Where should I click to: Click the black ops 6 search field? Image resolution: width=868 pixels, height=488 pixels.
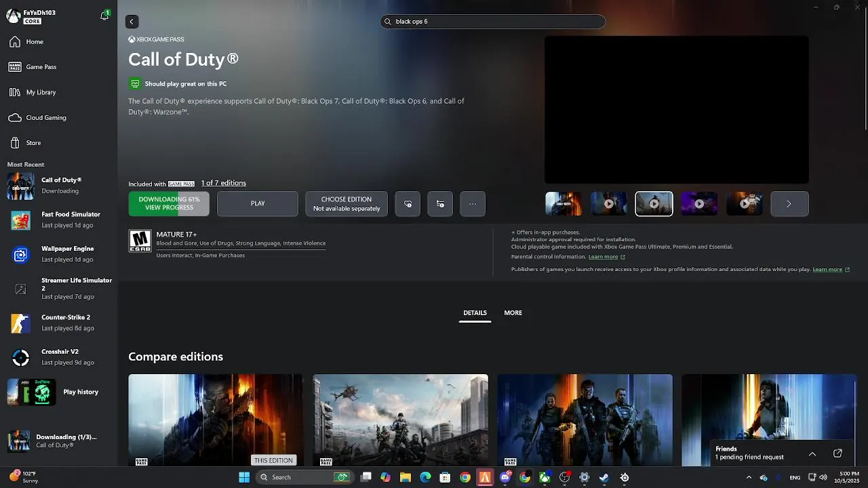tap(492, 22)
